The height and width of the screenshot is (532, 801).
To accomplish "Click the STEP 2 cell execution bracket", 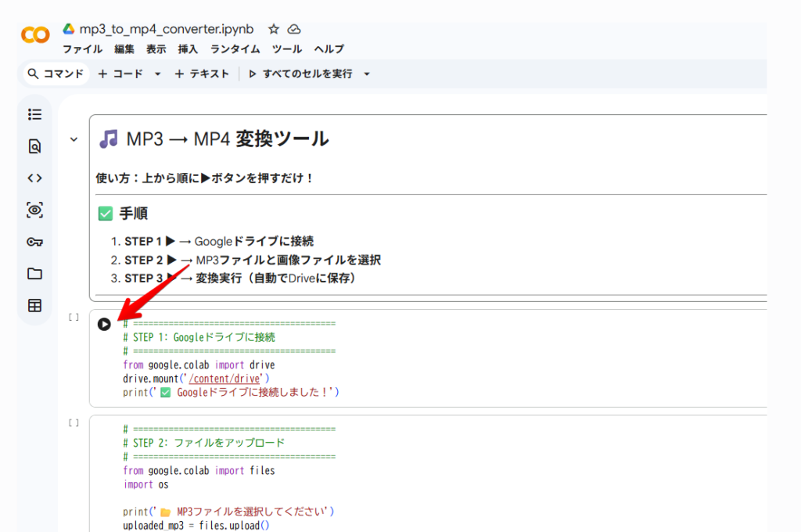I will 74,422.
